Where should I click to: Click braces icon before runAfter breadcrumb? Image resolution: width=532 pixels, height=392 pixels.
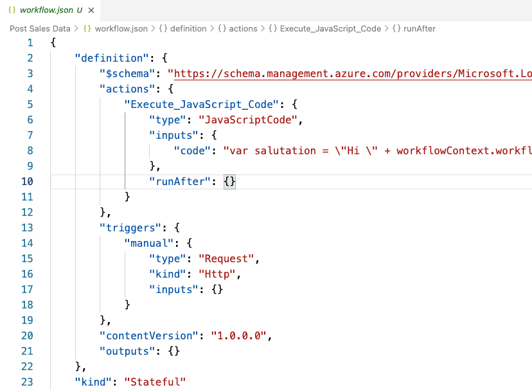(396, 29)
